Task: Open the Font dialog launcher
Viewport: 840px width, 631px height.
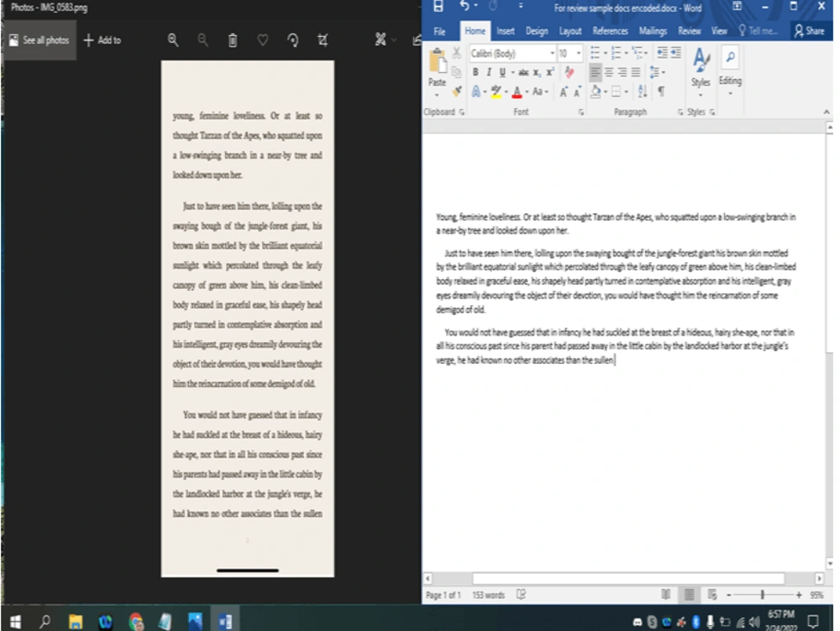Action: 581,112
